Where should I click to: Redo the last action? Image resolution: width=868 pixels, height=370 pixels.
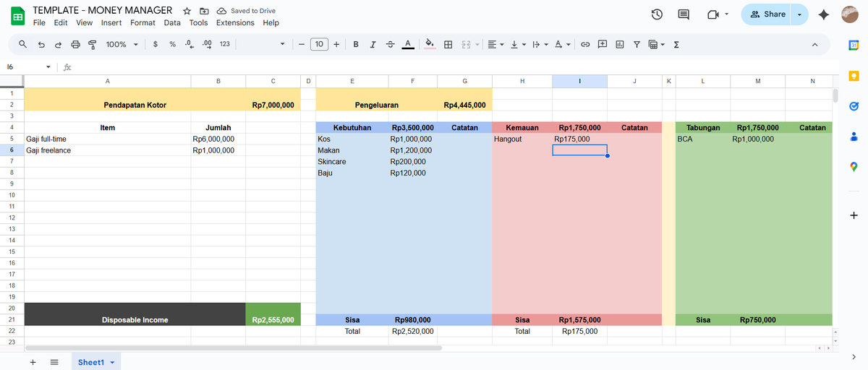point(59,44)
